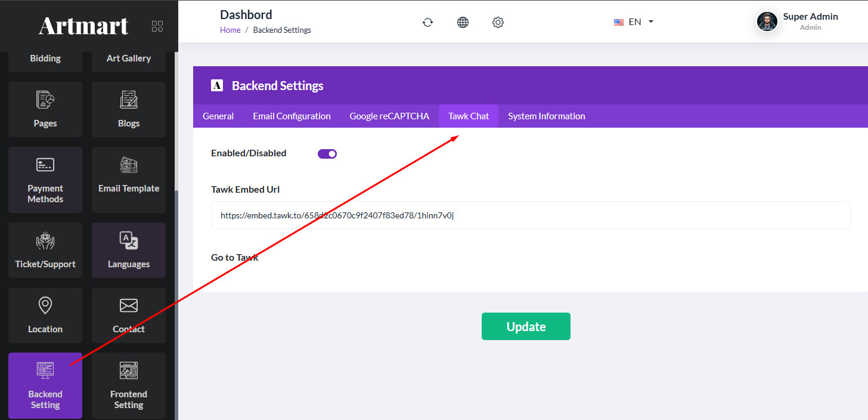Open the Pages sidebar icon
This screenshot has height=420, width=868.
tap(45, 99)
